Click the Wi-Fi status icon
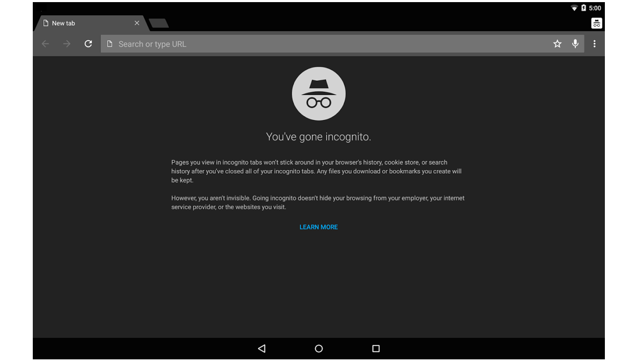 coord(574,8)
